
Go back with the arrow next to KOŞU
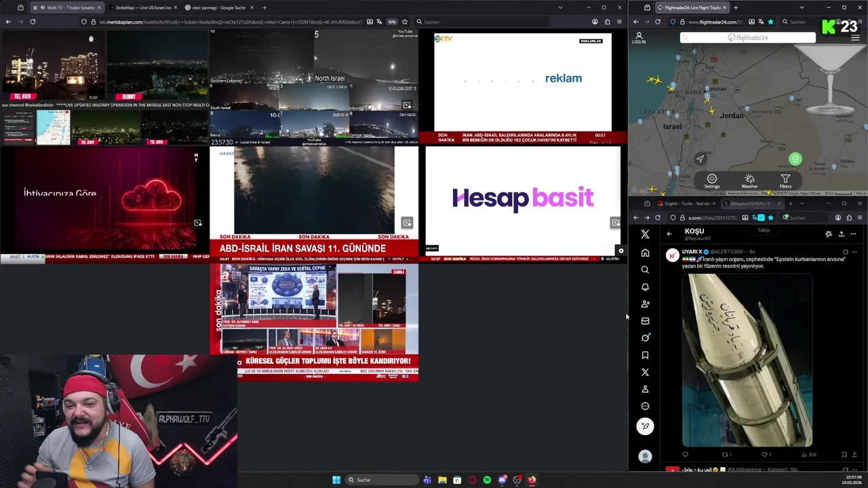669,234
